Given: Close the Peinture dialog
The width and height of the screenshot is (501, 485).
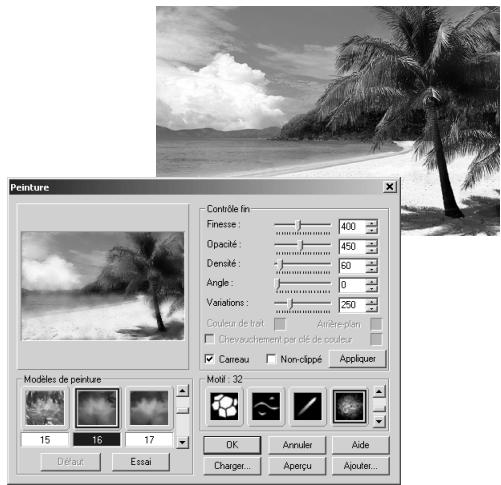Looking at the screenshot, I should [x=389, y=187].
